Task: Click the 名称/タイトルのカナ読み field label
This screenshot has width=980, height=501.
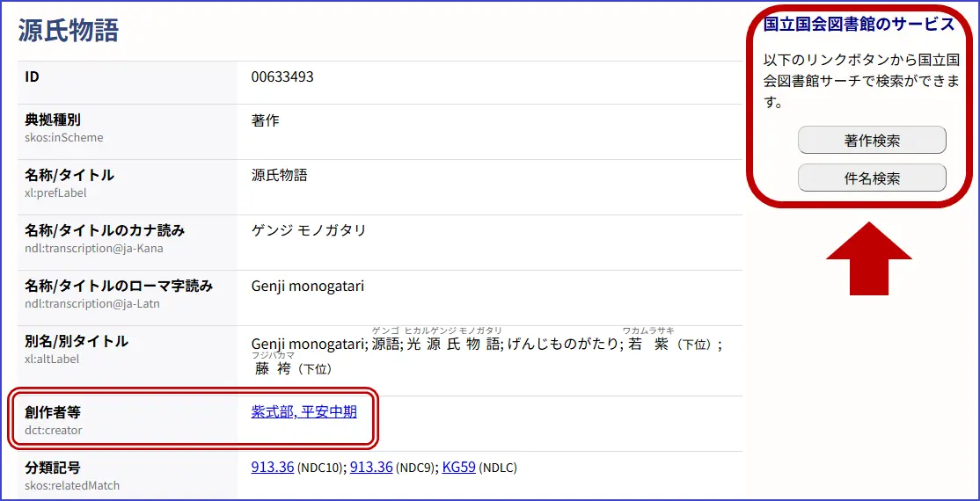Action: tap(105, 230)
